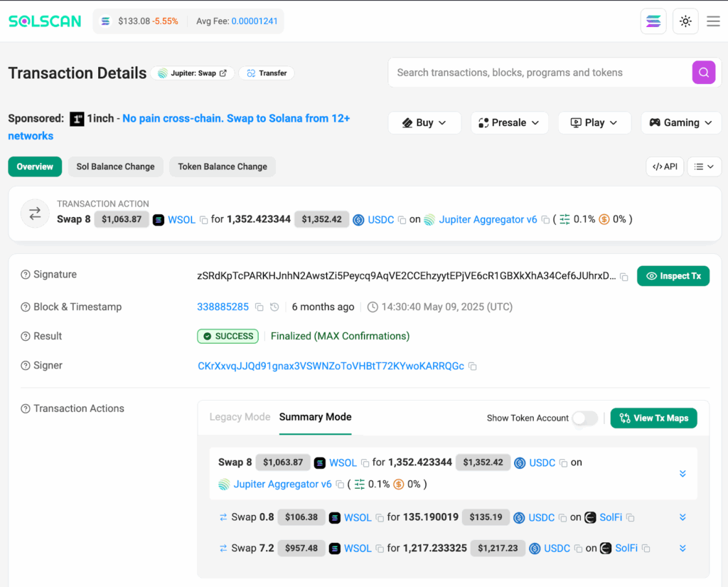Expand the Swap 0.8 WSOL row details
This screenshot has height=587, width=728.
pyautogui.click(x=682, y=517)
